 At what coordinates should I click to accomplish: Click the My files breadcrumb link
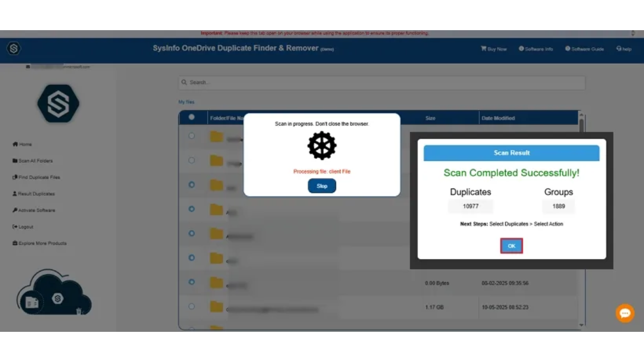point(186,102)
